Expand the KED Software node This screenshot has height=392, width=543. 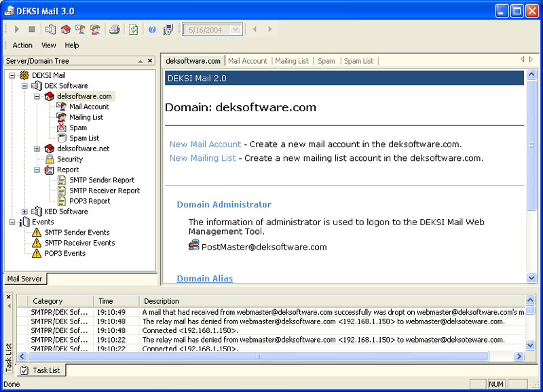[24, 212]
